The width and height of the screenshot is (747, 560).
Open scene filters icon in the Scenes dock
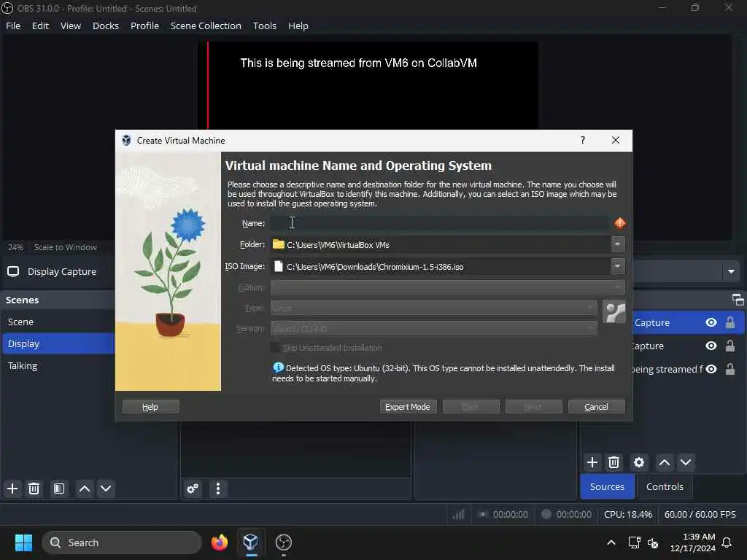click(59, 489)
